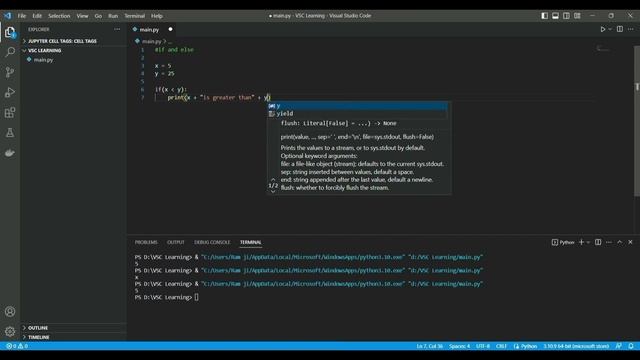Open the Testing flask view
The image size is (640, 360).
click(10, 133)
